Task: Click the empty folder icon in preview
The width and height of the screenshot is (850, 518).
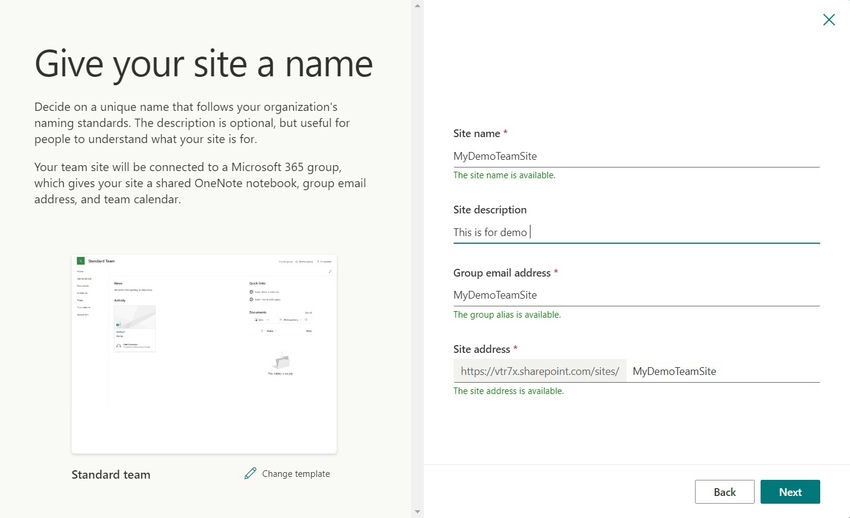Action: pyautogui.click(x=282, y=361)
